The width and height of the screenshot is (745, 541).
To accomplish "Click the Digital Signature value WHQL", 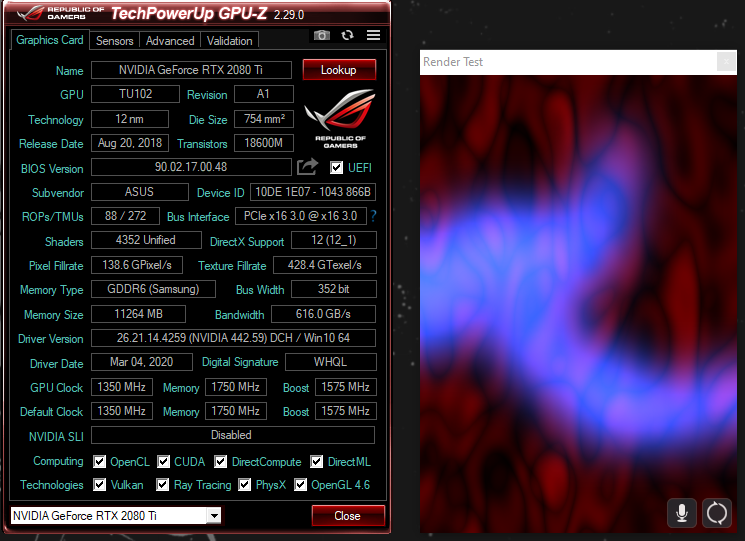I will 331,362.
